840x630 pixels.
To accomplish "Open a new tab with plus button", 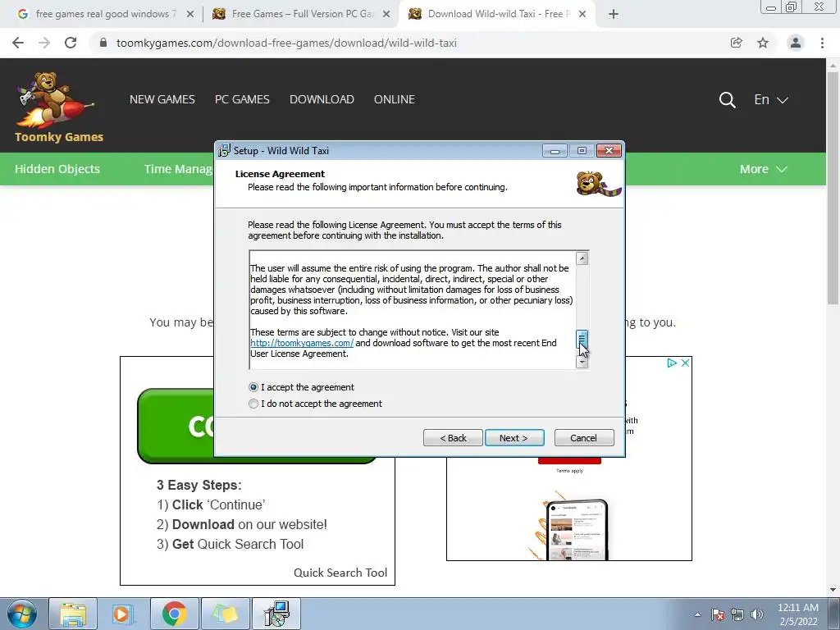I will click(614, 14).
